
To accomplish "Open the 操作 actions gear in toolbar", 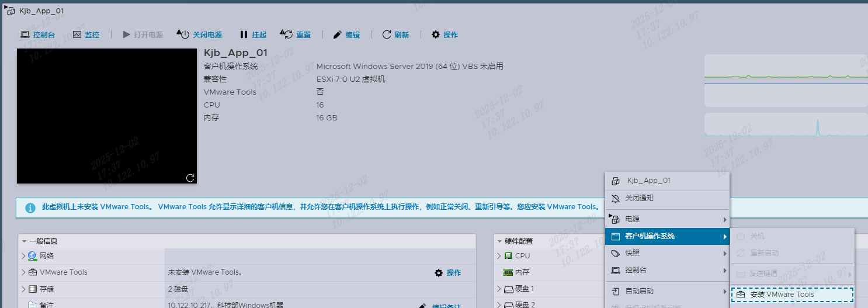I will (x=445, y=35).
